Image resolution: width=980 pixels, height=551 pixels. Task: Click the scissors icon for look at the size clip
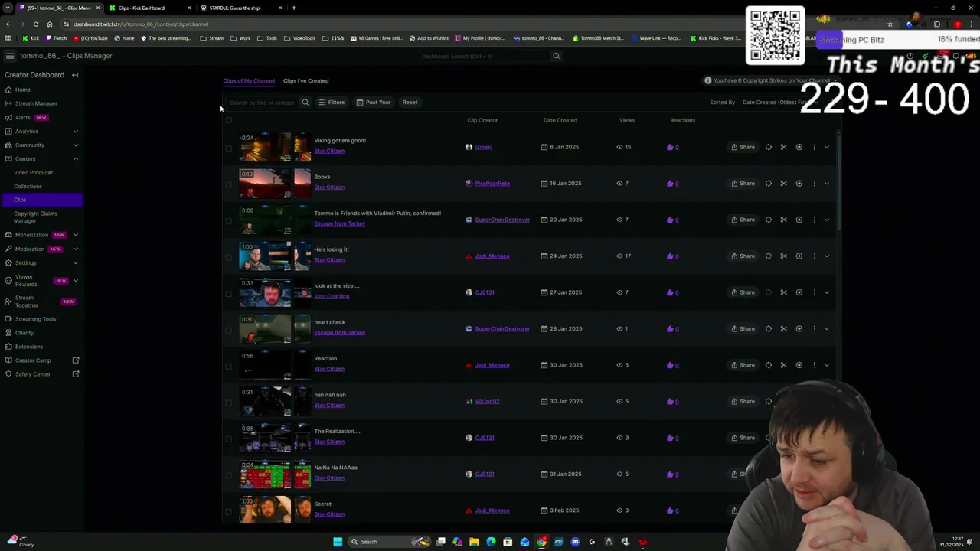[783, 292]
